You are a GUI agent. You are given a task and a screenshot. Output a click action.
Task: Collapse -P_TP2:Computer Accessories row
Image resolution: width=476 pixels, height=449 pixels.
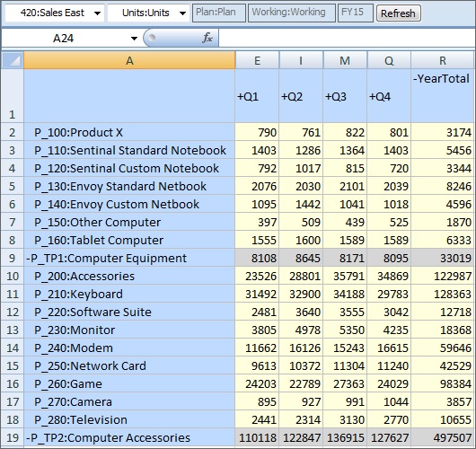click(x=129, y=437)
